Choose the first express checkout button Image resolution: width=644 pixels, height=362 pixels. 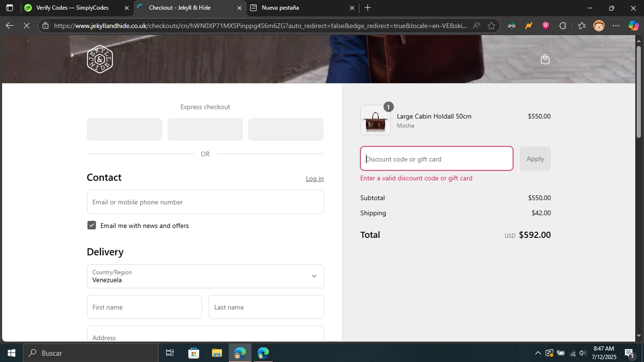(x=125, y=129)
